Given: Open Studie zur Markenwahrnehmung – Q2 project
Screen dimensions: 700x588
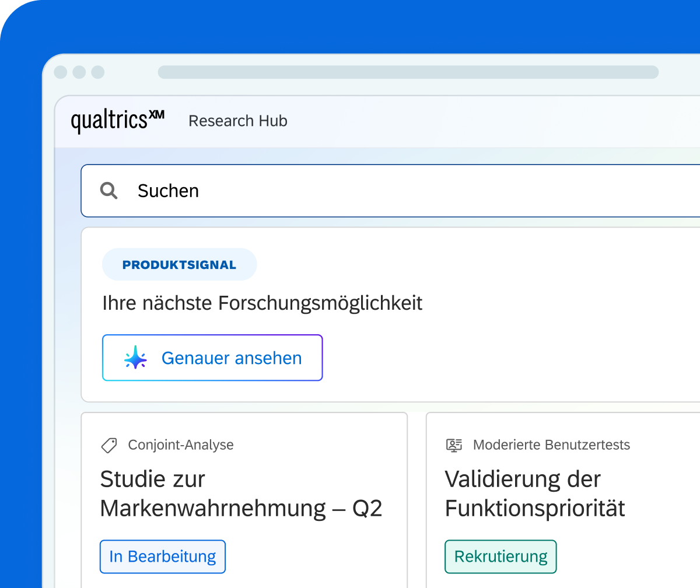Looking at the screenshot, I should click(x=241, y=494).
